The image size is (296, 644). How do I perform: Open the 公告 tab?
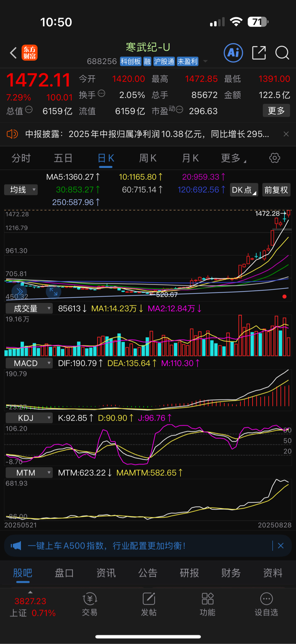click(x=148, y=573)
